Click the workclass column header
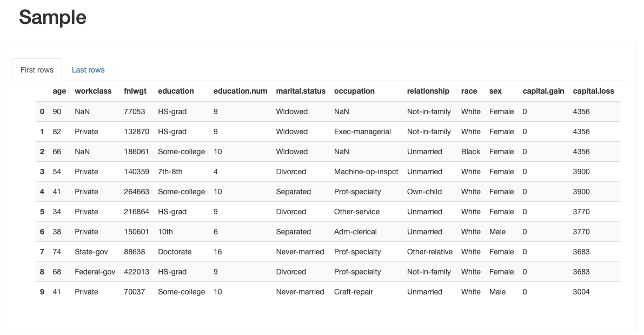Image resolution: width=644 pixels, height=335 pixels. coord(93,91)
